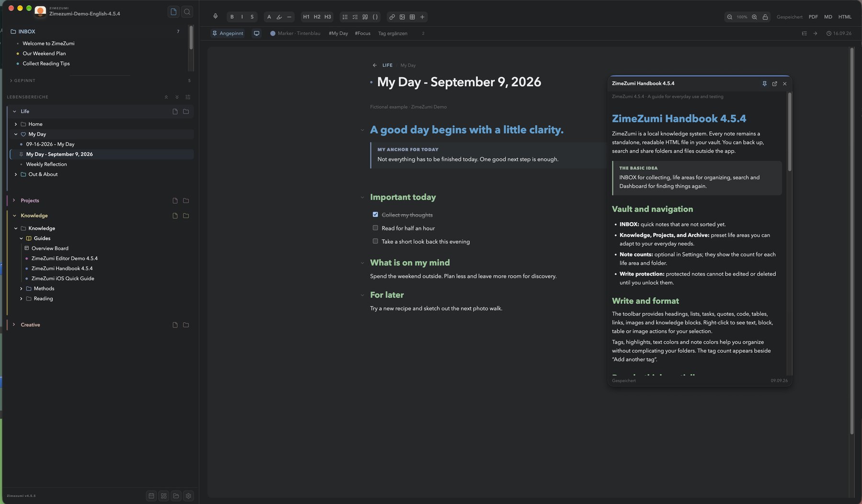The height and width of the screenshot is (504, 862).
Task: Create new folder in the Life area
Action: point(186,112)
